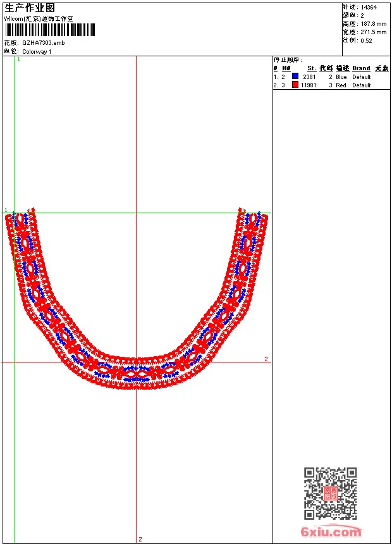Select the Red row in stop sequence list
392x544 pixels.
[331, 85]
